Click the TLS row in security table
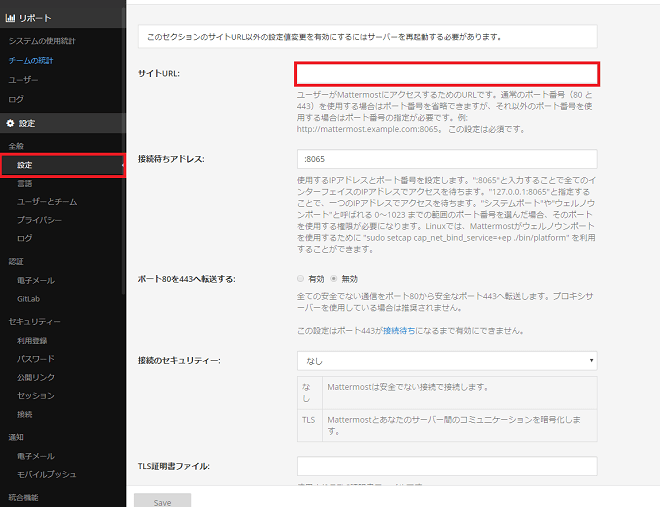This screenshot has height=507, width=660. point(447,425)
